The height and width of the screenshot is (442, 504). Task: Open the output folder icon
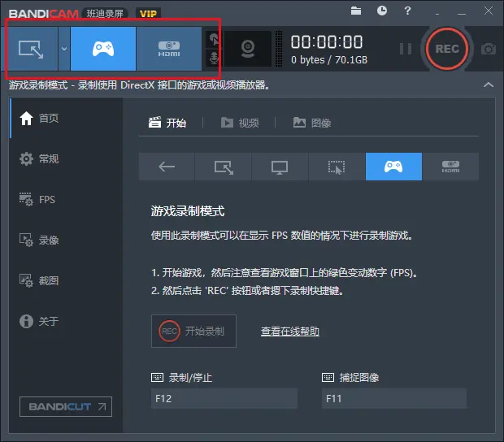356,11
